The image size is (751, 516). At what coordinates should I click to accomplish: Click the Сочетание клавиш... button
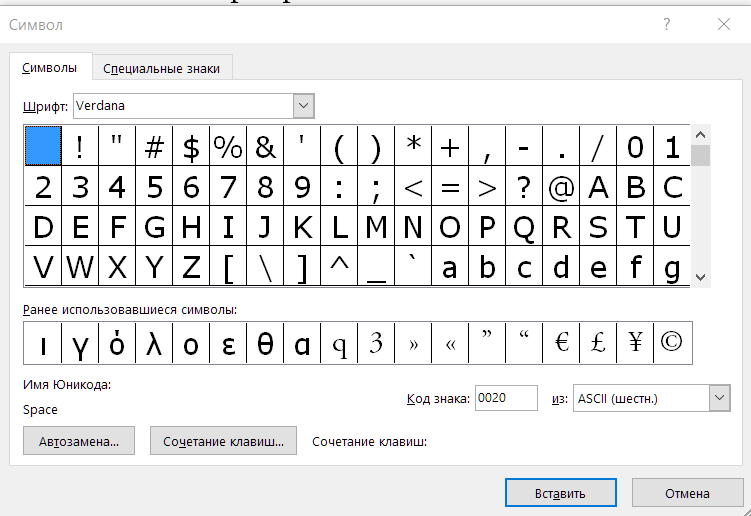point(223,441)
